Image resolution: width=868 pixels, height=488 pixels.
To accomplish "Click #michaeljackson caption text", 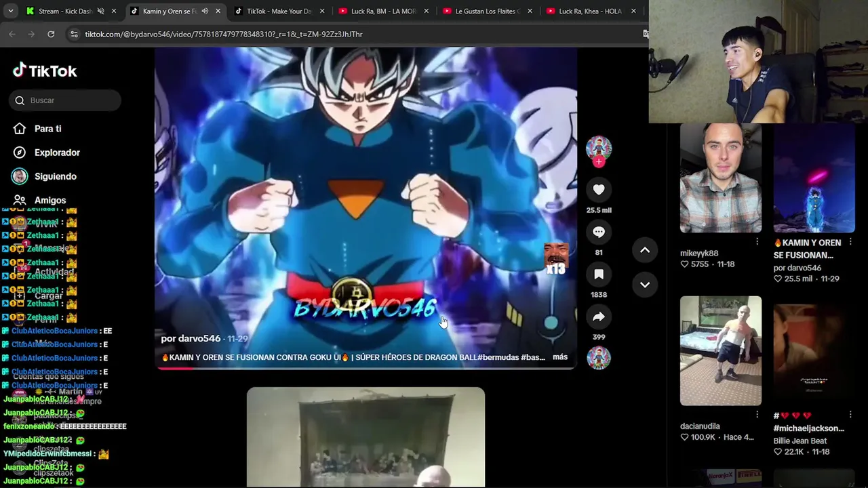I will (x=808, y=428).
